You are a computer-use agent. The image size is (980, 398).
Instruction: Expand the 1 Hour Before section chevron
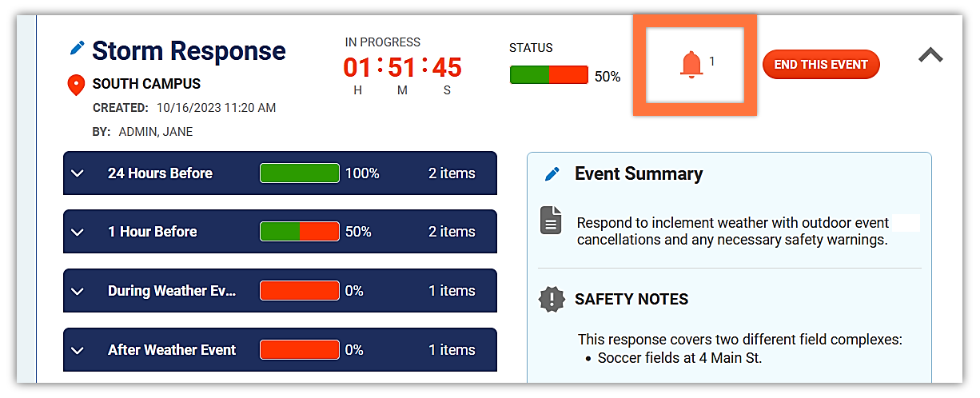coord(78,232)
